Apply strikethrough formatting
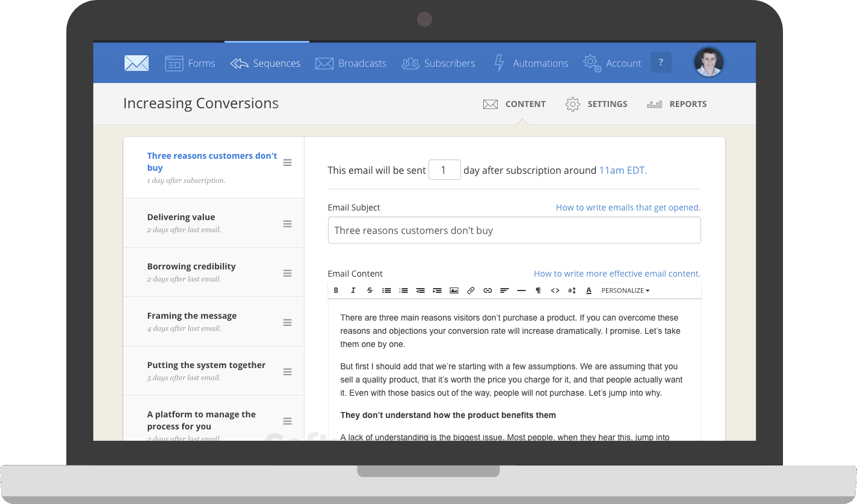 coord(369,290)
